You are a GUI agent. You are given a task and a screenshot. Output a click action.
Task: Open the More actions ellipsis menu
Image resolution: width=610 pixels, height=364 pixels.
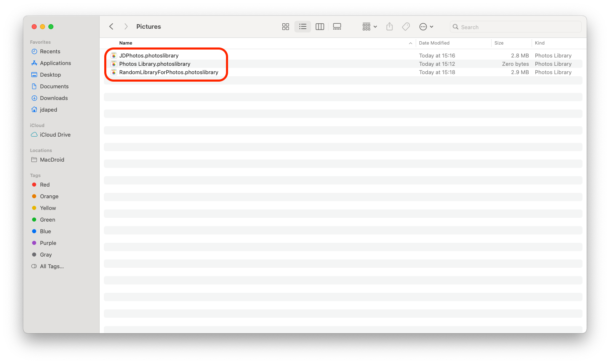click(426, 26)
